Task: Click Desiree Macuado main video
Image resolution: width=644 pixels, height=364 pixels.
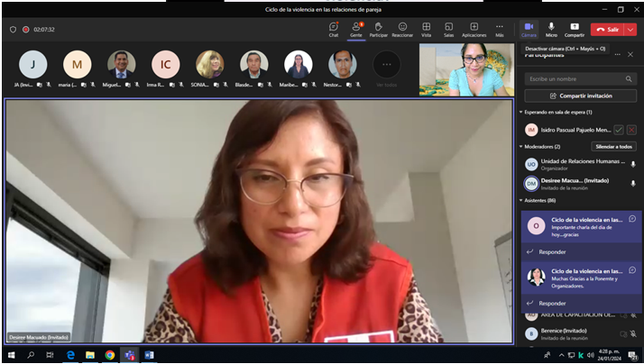Action: click(x=259, y=222)
